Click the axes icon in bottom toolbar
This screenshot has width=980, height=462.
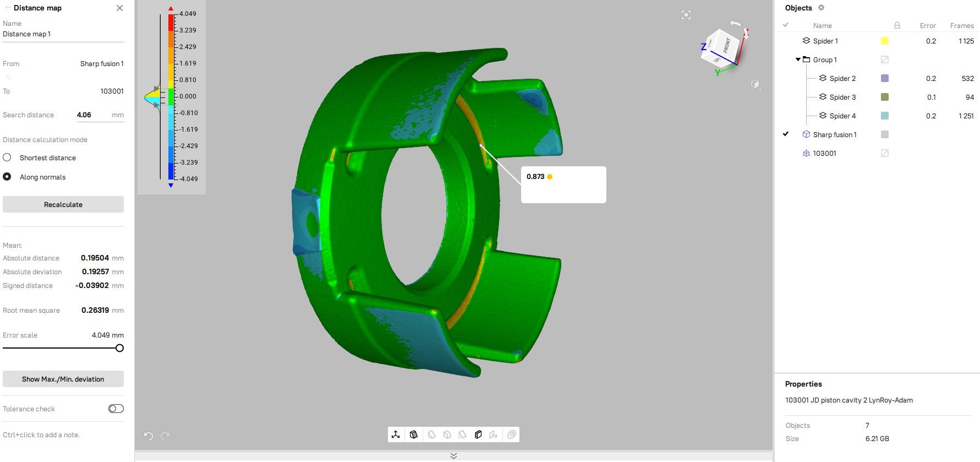(x=396, y=434)
